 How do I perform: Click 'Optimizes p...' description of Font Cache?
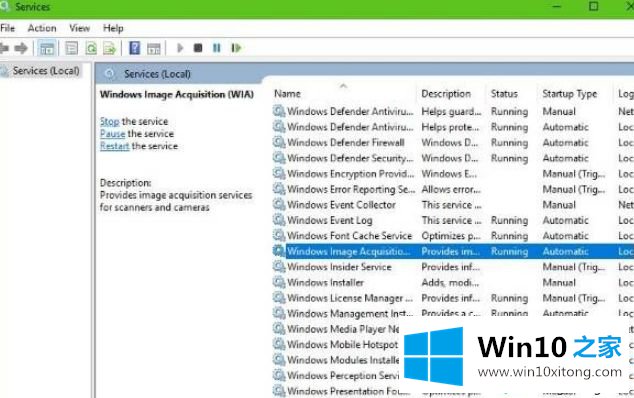click(451, 235)
